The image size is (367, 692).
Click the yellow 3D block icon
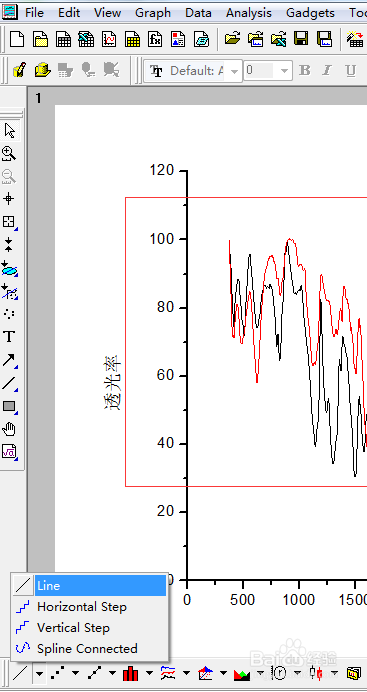coord(42,69)
